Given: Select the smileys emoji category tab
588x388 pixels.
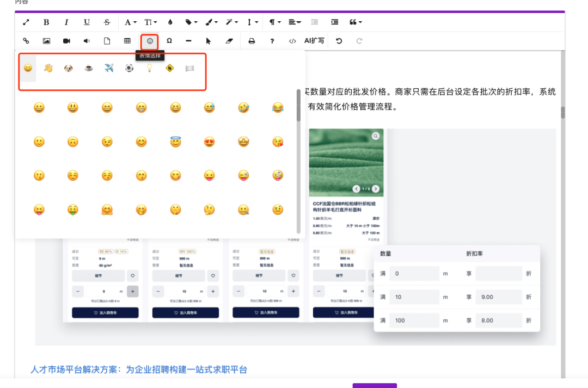Looking at the screenshot, I should point(28,68).
